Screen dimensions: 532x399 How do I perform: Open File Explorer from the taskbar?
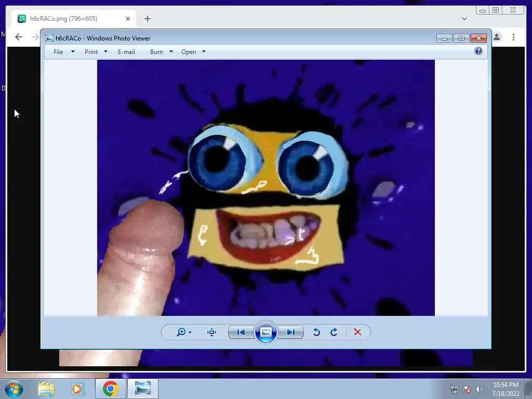(x=46, y=389)
